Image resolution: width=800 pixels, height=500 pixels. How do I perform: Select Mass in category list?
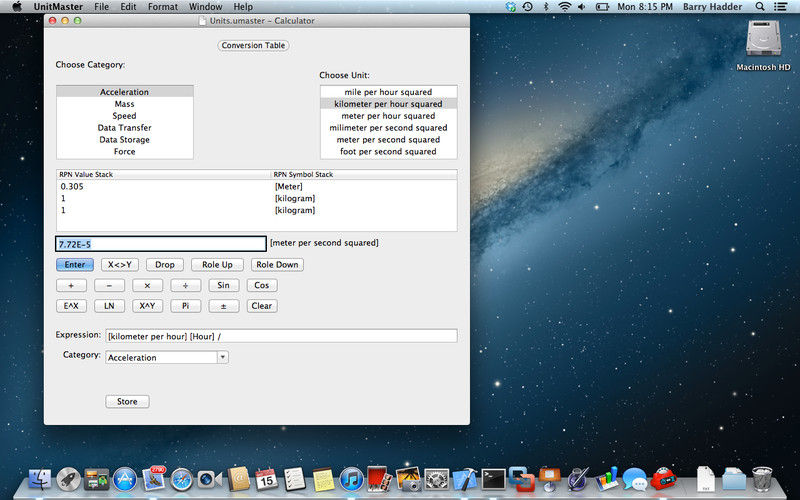pos(124,104)
